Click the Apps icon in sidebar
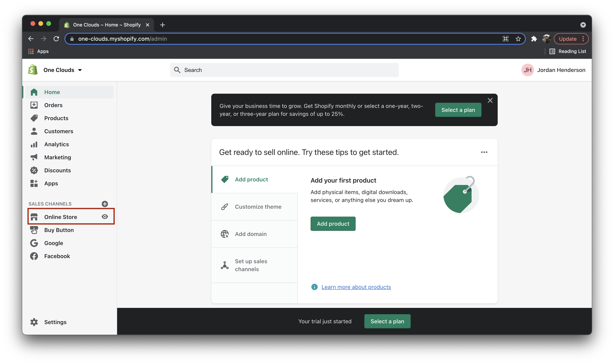Image resolution: width=614 pixels, height=364 pixels. (x=34, y=183)
